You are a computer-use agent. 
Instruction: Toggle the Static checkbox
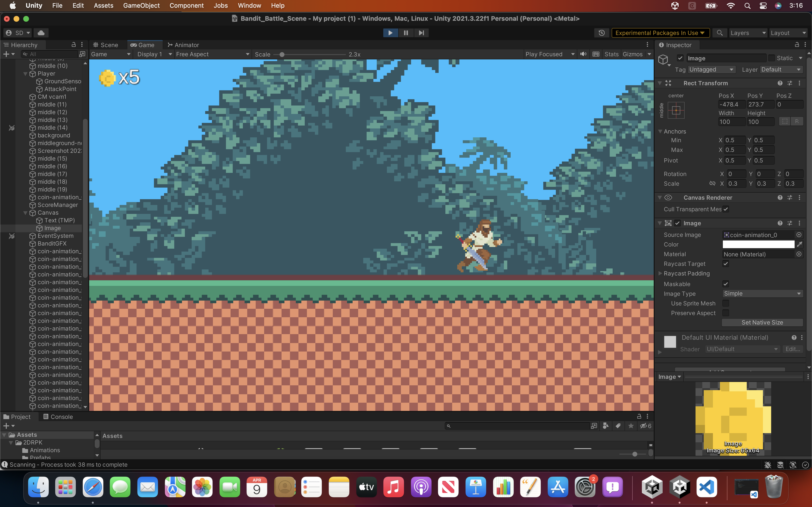tap(771, 58)
